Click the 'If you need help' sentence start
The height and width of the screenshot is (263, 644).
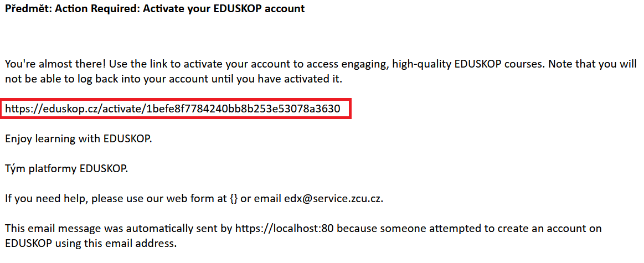point(47,199)
